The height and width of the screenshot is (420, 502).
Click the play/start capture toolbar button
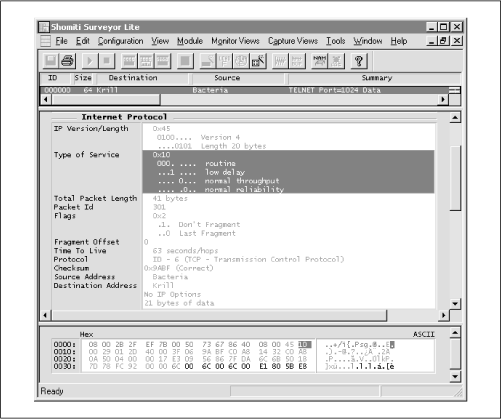point(90,61)
